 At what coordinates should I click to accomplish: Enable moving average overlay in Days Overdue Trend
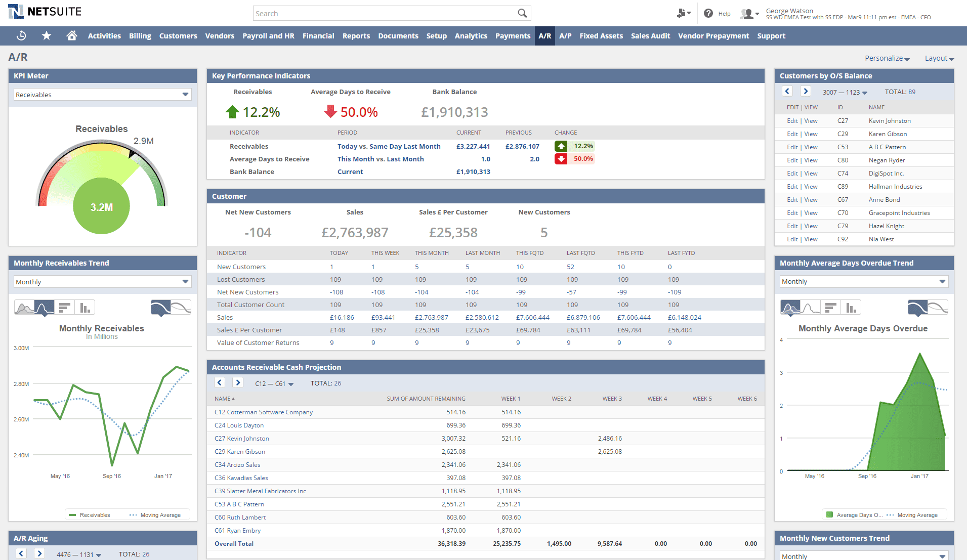(938, 307)
